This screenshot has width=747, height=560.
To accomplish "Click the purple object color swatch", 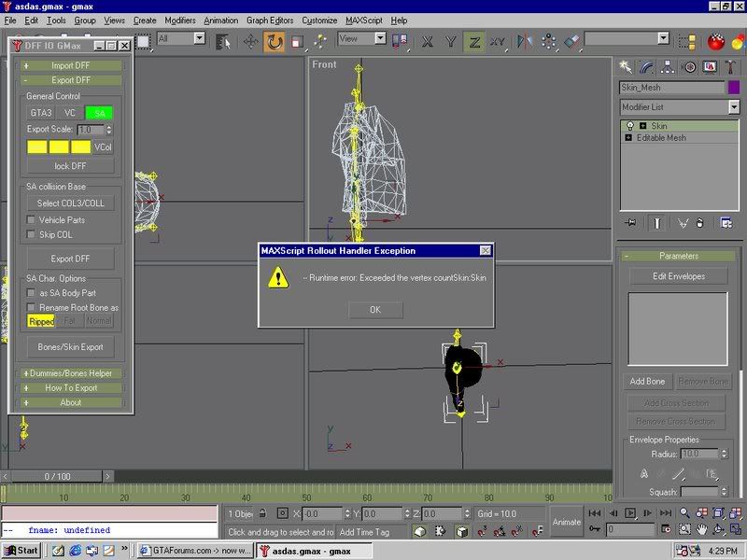I will point(733,88).
